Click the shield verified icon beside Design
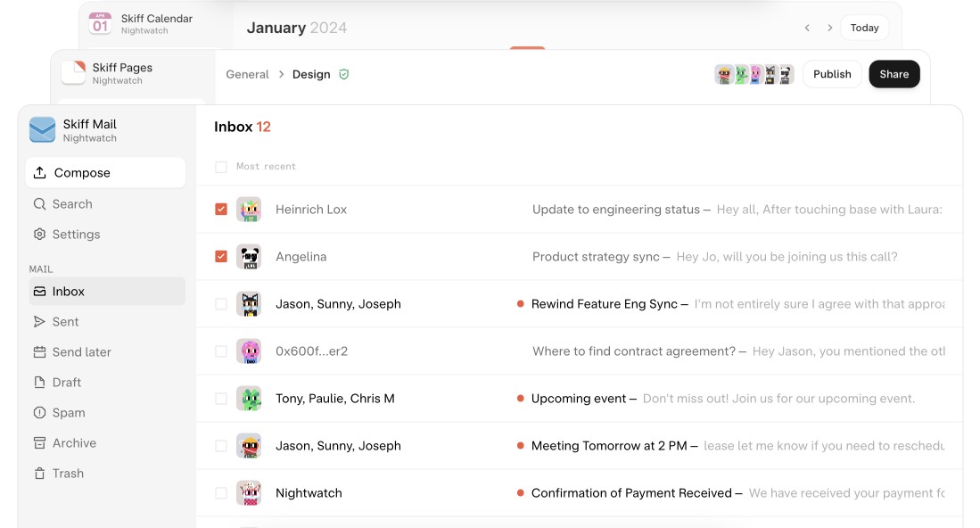 [343, 74]
